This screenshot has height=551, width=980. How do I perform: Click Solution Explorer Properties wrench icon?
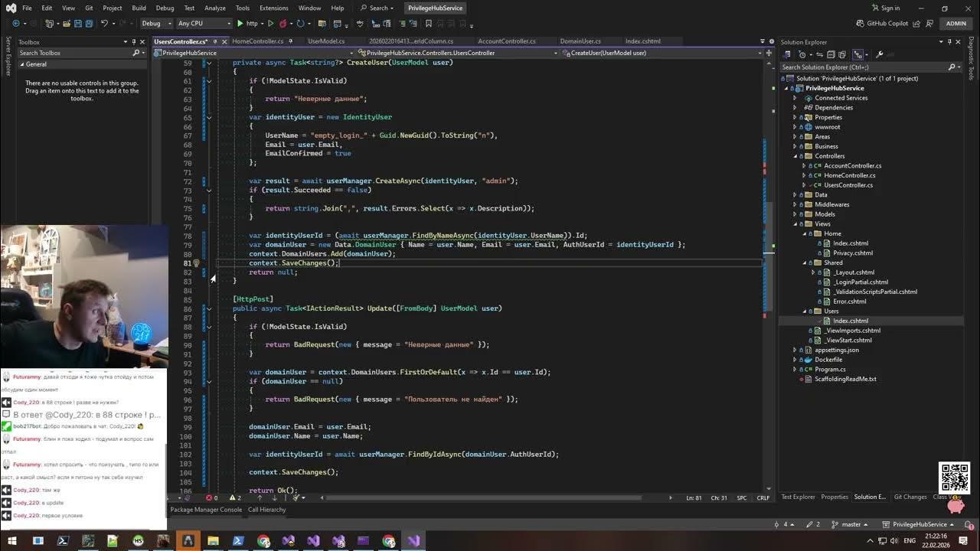(x=879, y=54)
